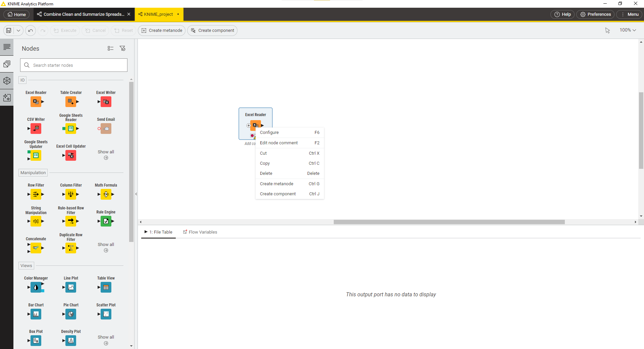The image size is (644, 349).
Task: Switch node repository to list view
Action: click(110, 48)
